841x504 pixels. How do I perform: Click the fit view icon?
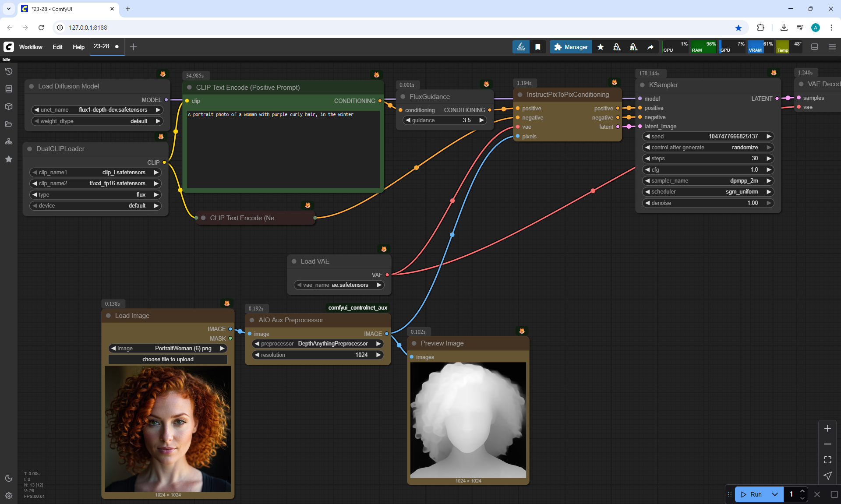(827, 460)
